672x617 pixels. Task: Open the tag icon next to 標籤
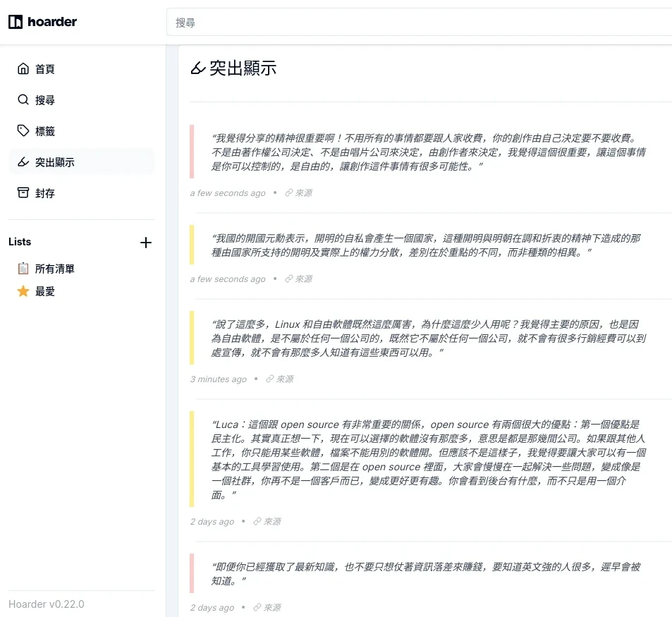23,130
